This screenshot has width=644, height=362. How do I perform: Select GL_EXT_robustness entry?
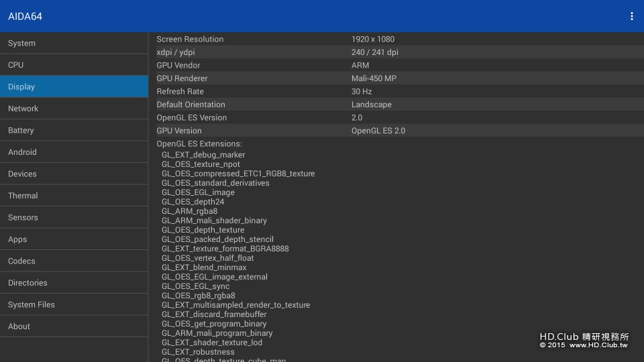(x=198, y=352)
